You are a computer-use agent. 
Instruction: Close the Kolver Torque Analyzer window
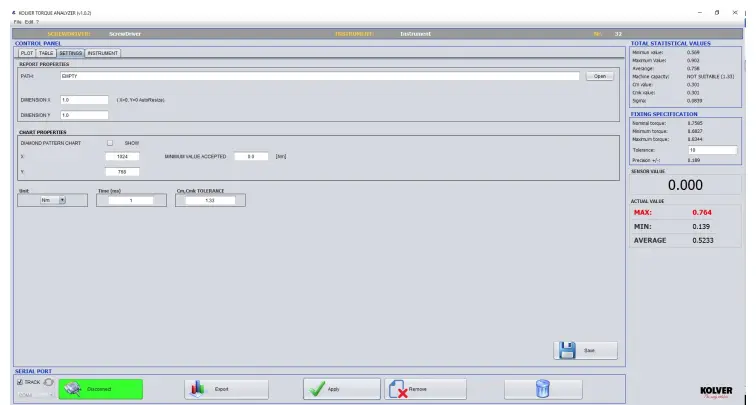pyautogui.click(x=735, y=13)
